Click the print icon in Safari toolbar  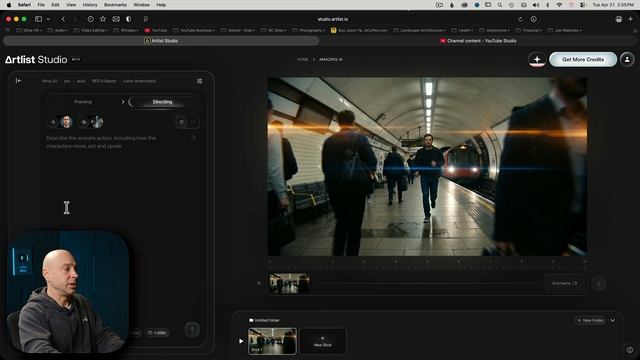(619, 19)
